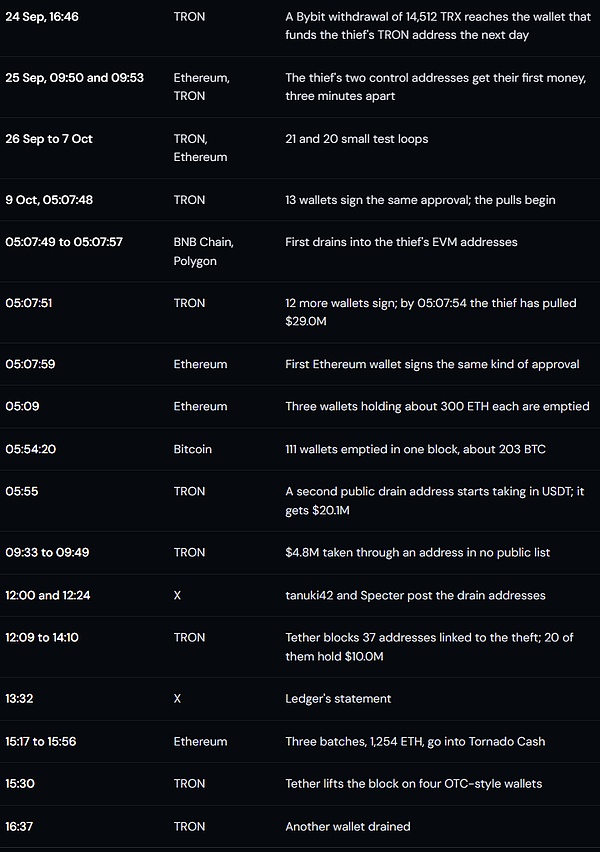
Task: Click the "Ledger's statement" entry
Action: 338,699
